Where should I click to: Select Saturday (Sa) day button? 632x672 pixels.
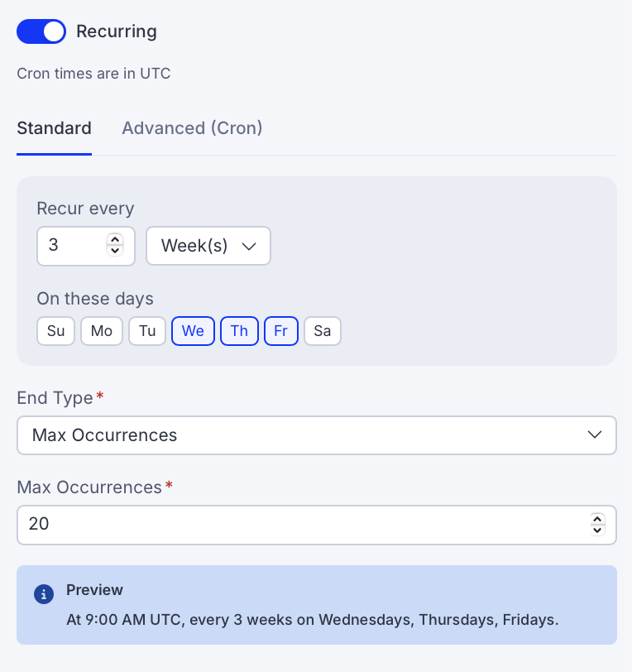pyautogui.click(x=323, y=331)
